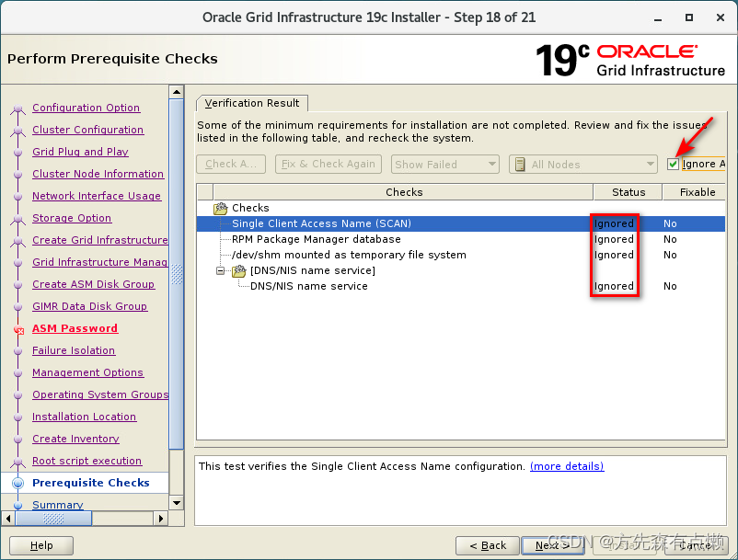The image size is (738, 560).
Task: Click the ASM Password error step icon
Action: [x=18, y=329]
